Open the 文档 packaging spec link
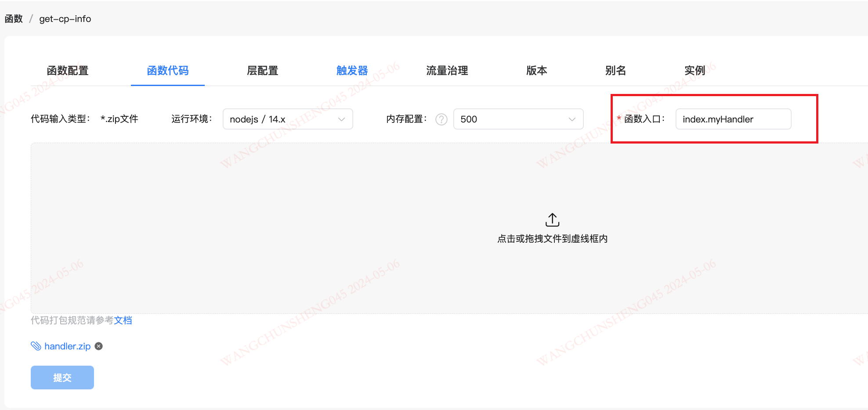The height and width of the screenshot is (410, 868). pos(123,320)
